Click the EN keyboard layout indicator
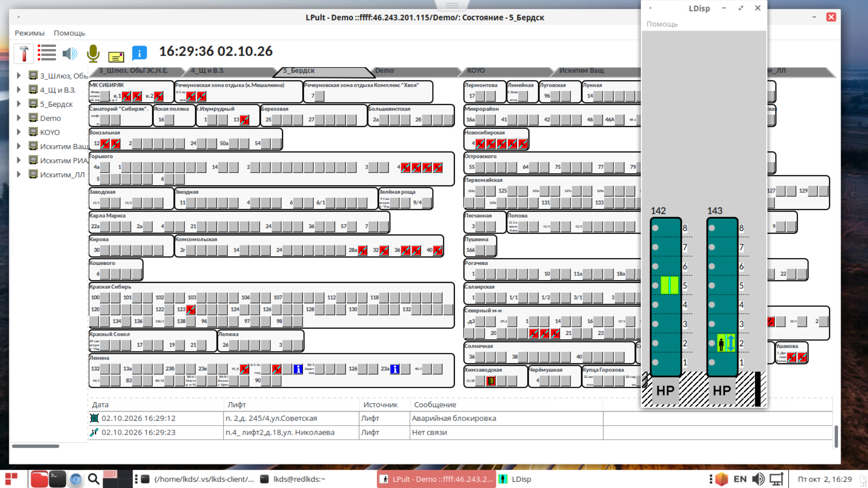868x488 pixels. pyautogui.click(x=740, y=479)
